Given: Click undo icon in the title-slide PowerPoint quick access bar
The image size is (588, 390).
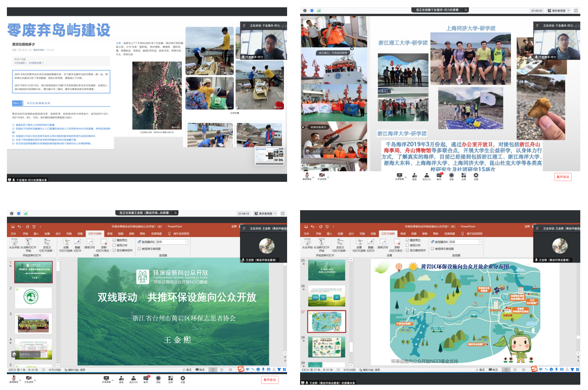Looking at the screenshot, I should [19, 226].
